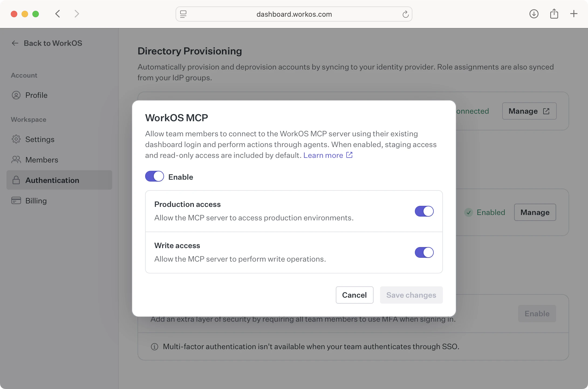The width and height of the screenshot is (588, 389).
Task: Go back to WorkOS from the sidebar
Action: [47, 43]
